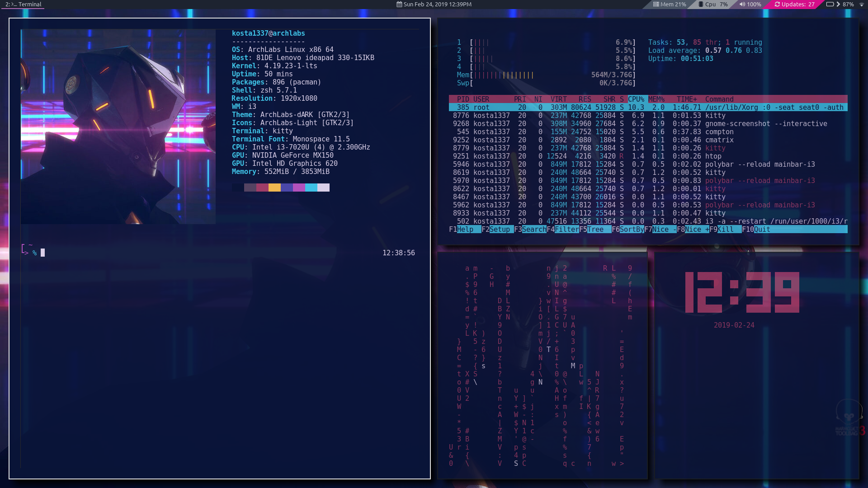
Task: Click the indigo blue color block in neofetch
Action: point(287,188)
